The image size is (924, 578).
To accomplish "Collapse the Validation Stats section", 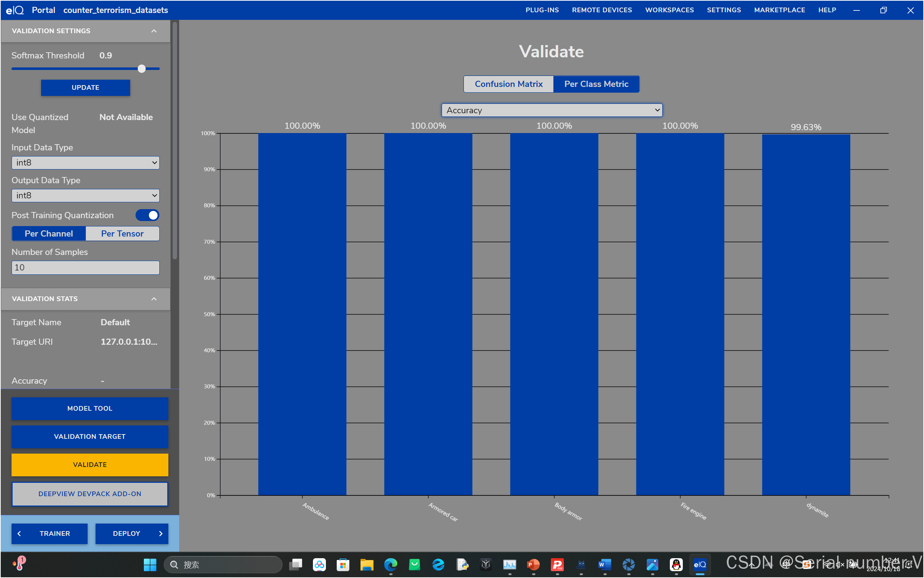I will click(154, 299).
